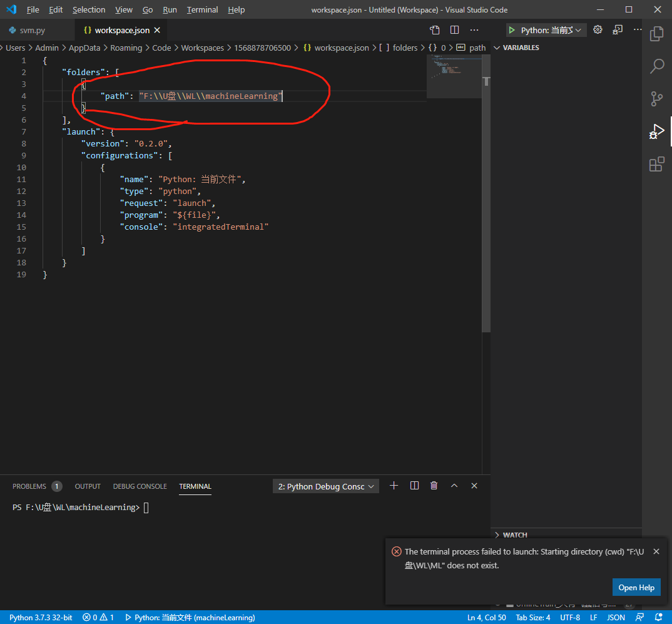Image resolution: width=672 pixels, height=624 pixels.
Task: Kill the terminal using the trash icon
Action: click(434, 486)
